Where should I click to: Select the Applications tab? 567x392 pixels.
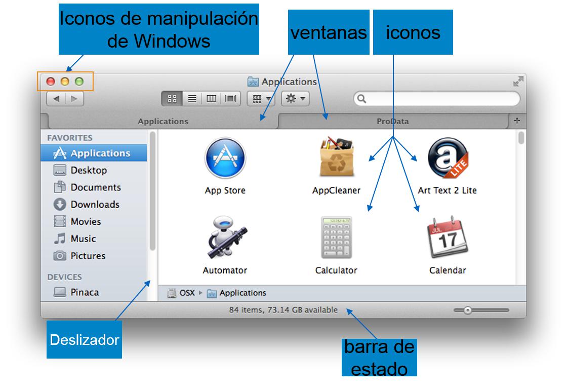[163, 121]
